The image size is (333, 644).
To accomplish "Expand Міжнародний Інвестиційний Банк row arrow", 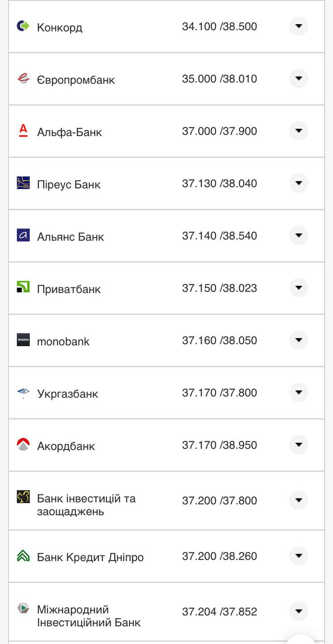I will (299, 611).
